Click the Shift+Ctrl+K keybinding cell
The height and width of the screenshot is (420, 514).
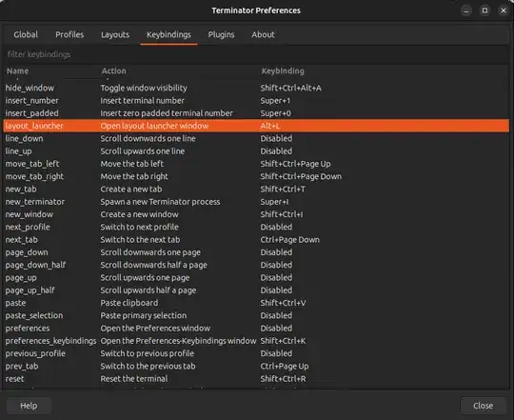[x=283, y=341]
